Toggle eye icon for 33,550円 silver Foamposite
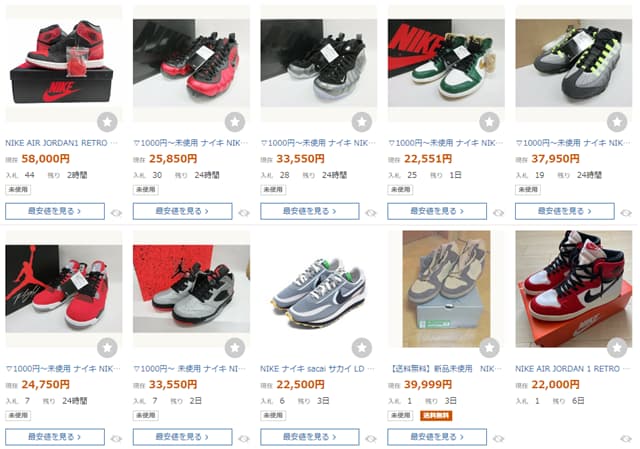Image resolution: width=640 pixels, height=449 pixels. (x=371, y=213)
